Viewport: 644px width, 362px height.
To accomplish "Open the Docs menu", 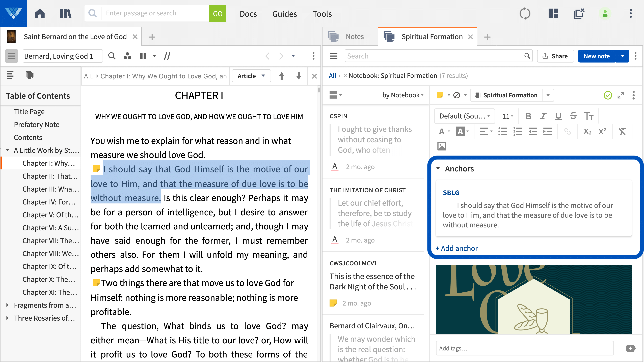I will click(248, 14).
